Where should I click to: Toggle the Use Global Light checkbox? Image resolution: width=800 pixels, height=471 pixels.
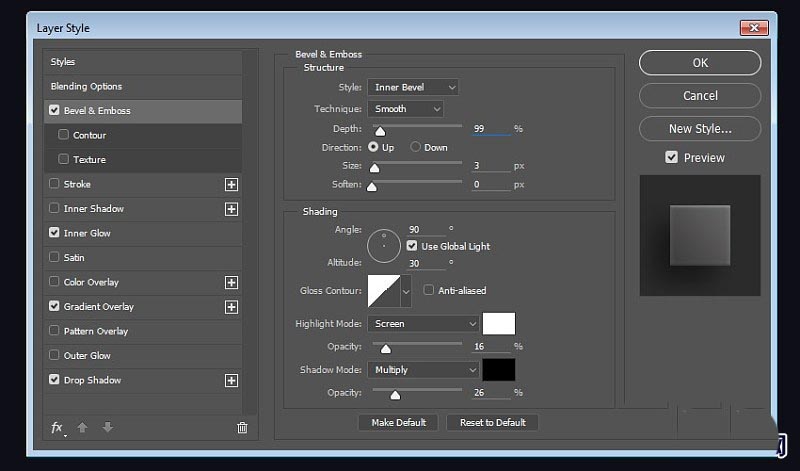coord(412,246)
